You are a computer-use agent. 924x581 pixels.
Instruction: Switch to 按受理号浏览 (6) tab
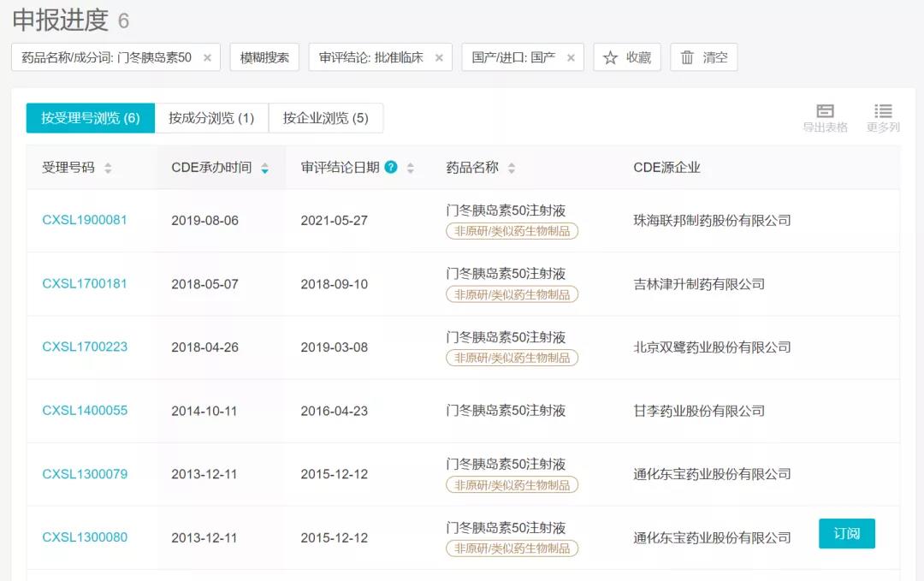click(x=90, y=118)
